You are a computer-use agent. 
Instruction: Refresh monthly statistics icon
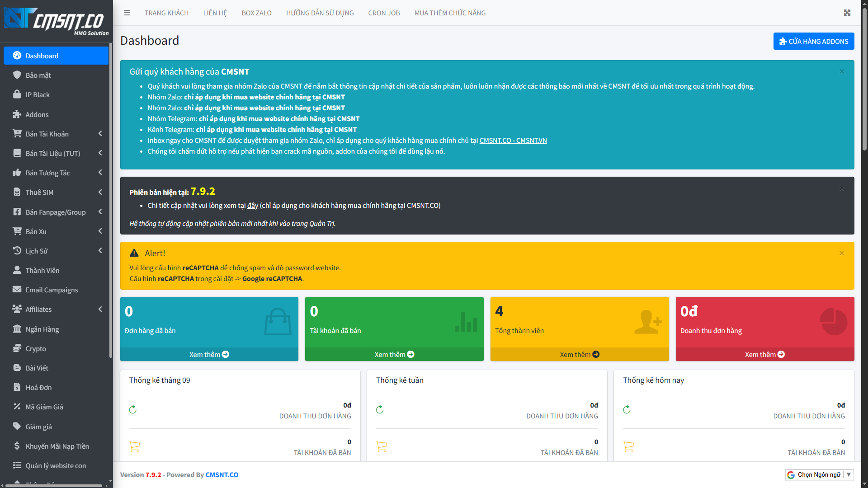pos(132,409)
